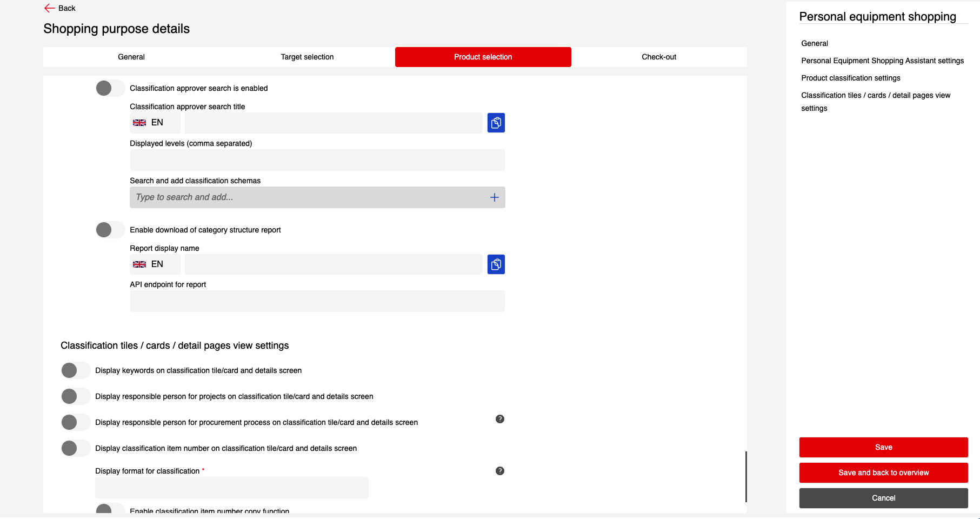The image size is (980, 519).
Task: Open EN language selector for Report display name
Action: (x=155, y=264)
